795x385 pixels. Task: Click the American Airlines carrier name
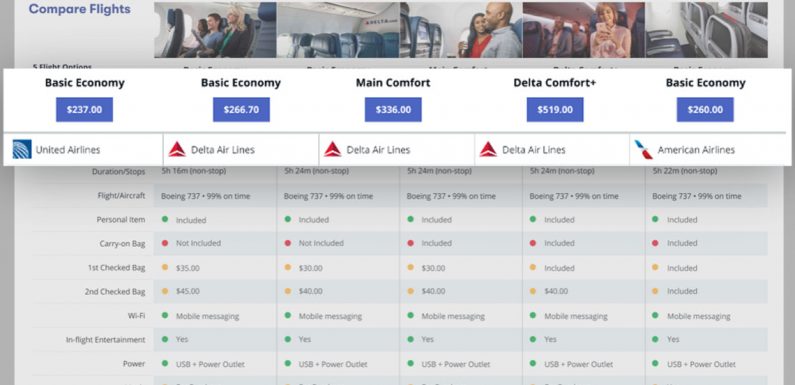coord(696,150)
